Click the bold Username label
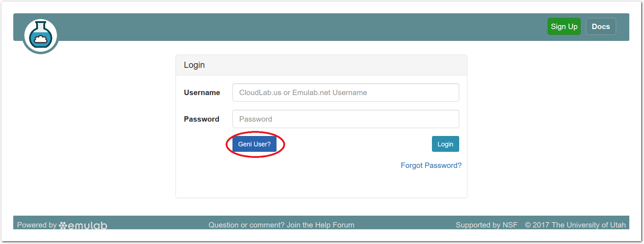This screenshot has width=644, height=244. (x=202, y=93)
